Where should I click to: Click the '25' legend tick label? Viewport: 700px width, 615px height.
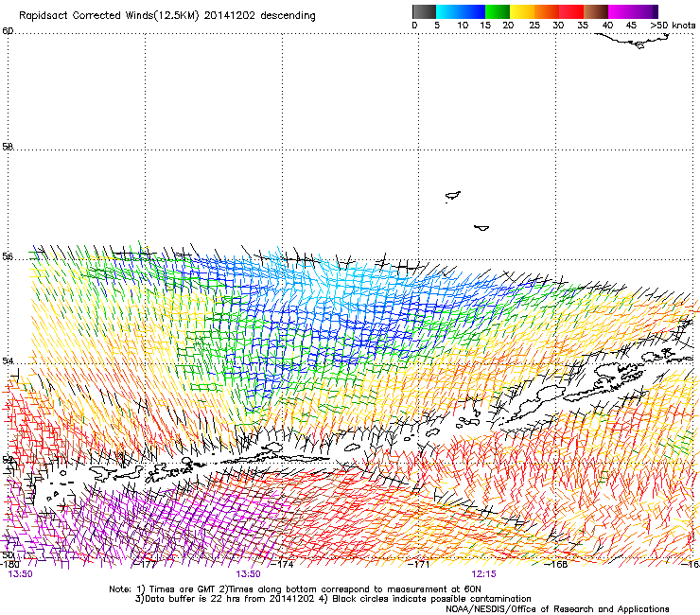[x=534, y=25]
